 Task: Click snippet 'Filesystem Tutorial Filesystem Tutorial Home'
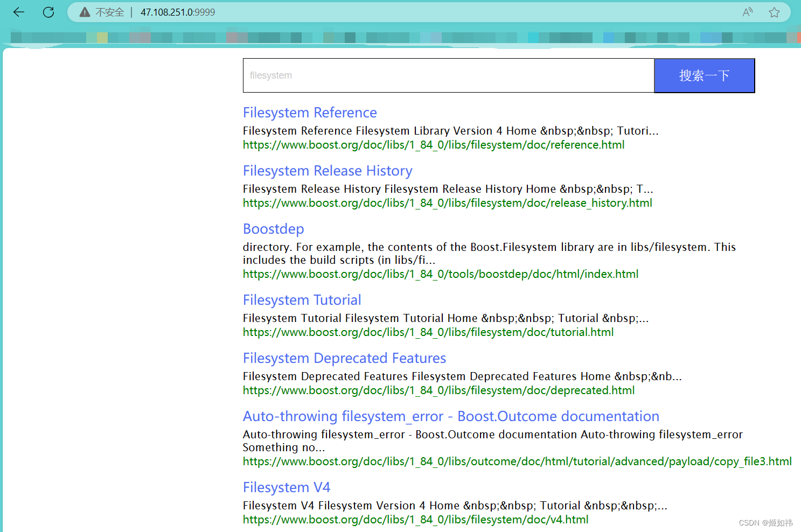coord(445,318)
